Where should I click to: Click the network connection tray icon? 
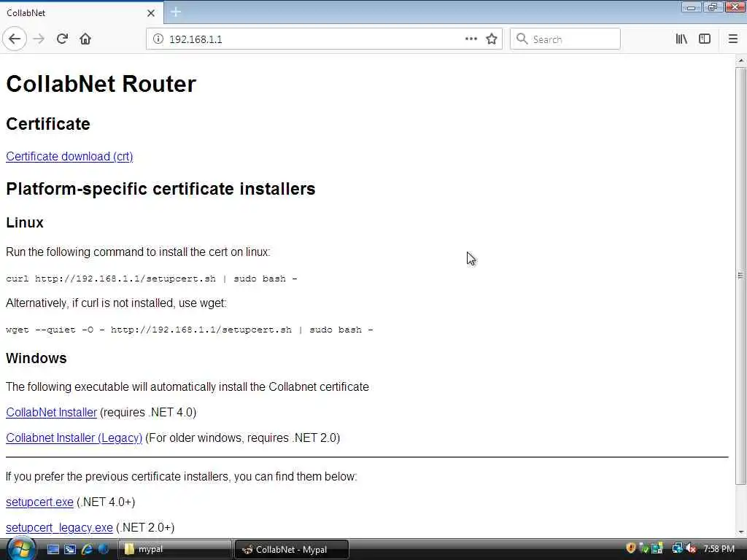click(677, 548)
